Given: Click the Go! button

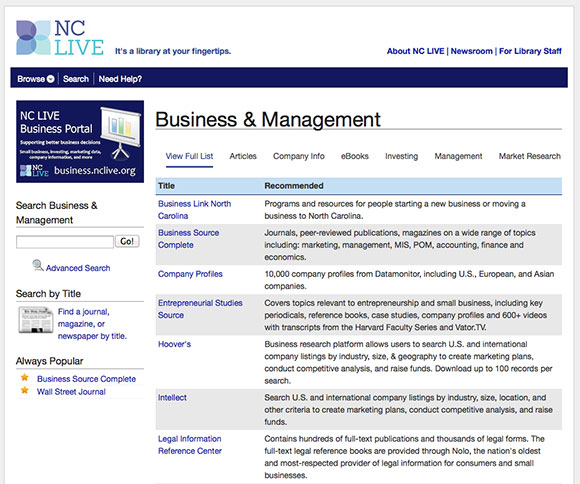Looking at the screenshot, I should [127, 241].
